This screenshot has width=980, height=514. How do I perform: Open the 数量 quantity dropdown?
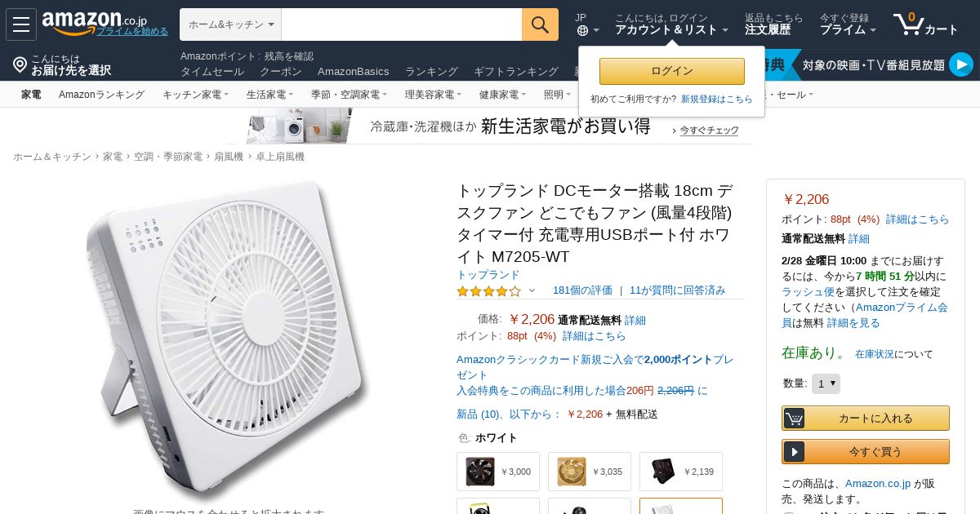[x=826, y=383]
